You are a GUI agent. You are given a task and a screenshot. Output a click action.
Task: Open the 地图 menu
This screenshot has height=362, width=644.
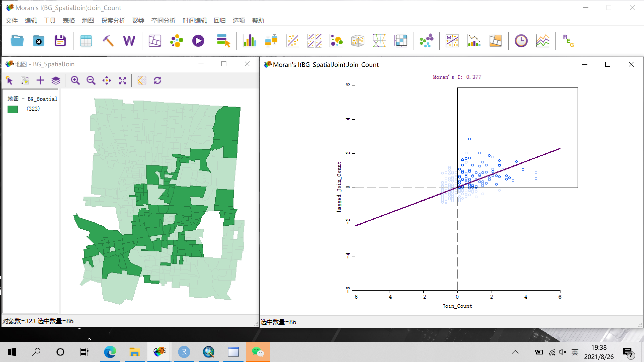(x=88, y=20)
